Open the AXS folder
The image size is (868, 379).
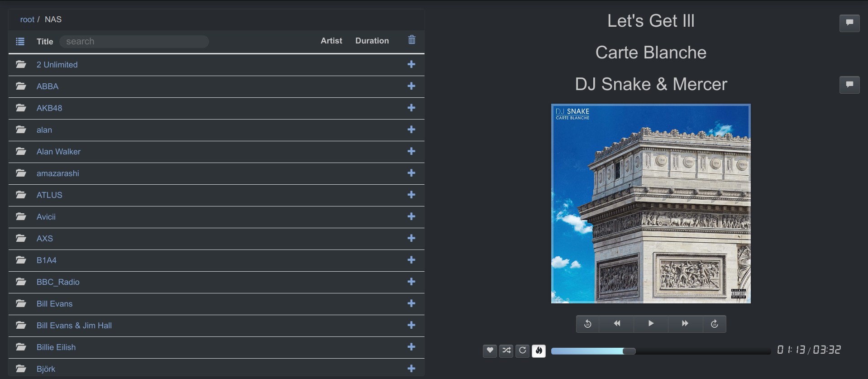(x=45, y=239)
